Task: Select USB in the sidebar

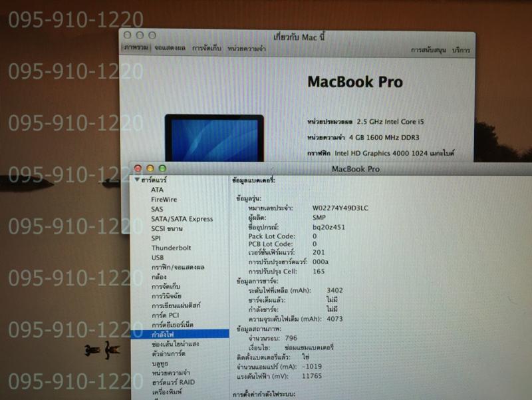Action: pyautogui.click(x=158, y=258)
